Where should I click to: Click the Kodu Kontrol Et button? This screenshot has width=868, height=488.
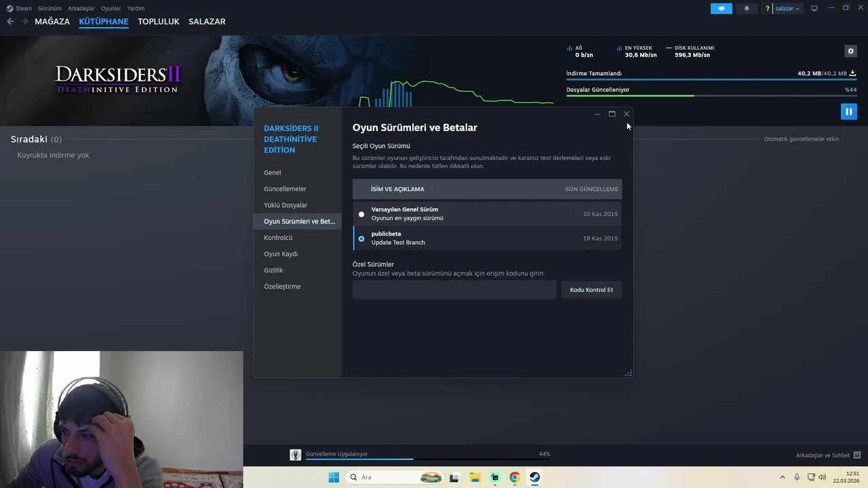pyautogui.click(x=591, y=290)
